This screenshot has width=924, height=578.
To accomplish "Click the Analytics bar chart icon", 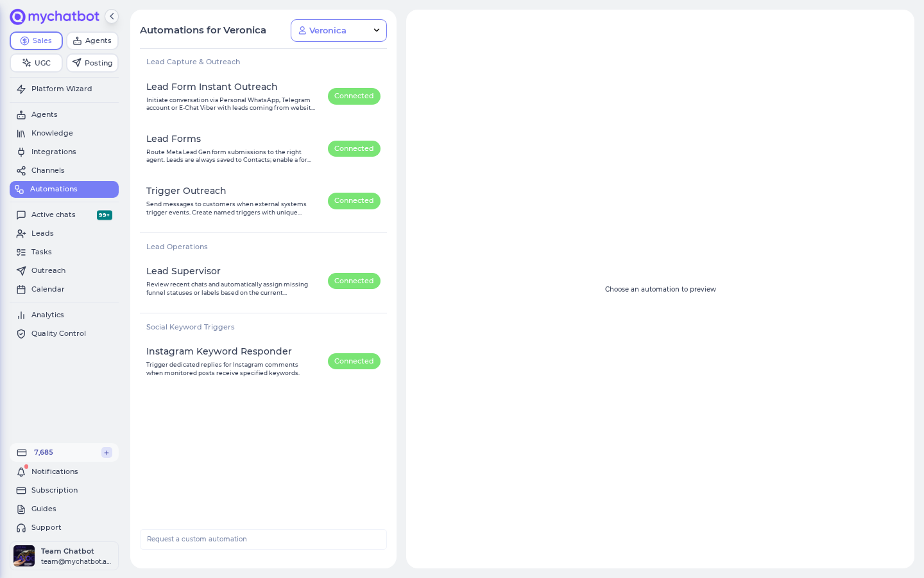I will (x=21, y=315).
